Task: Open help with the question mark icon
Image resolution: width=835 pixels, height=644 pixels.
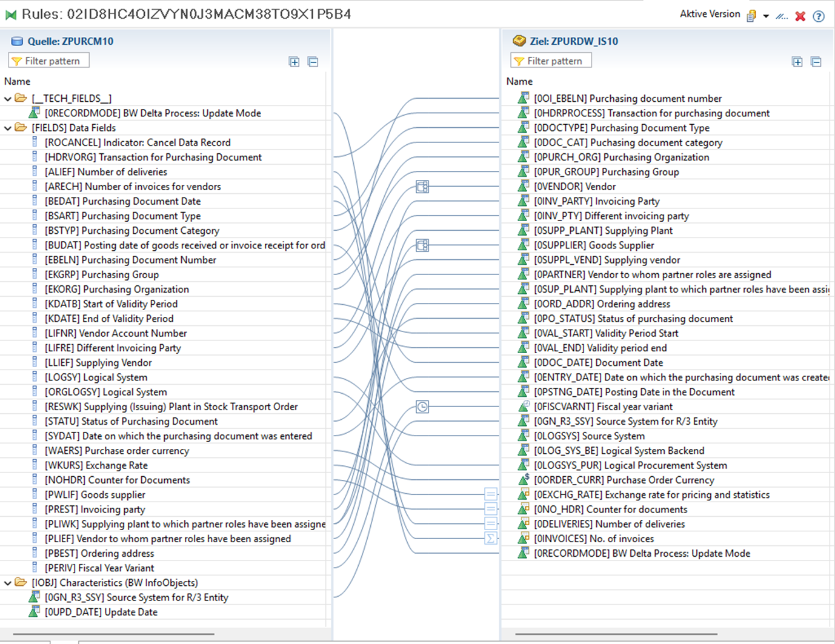Action: pos(819,16)
